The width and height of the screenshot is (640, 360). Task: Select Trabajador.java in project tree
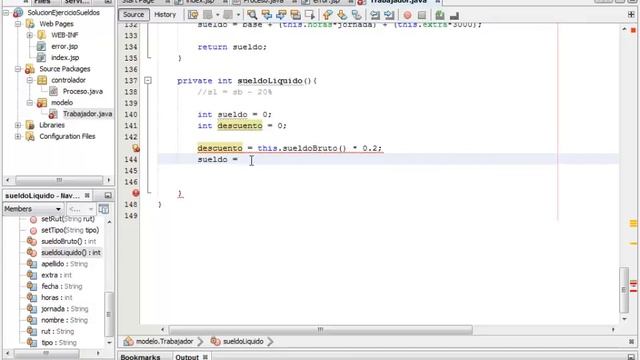87,114
